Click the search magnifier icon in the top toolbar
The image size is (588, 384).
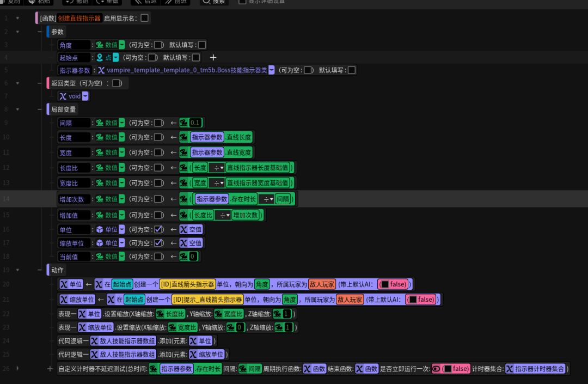(x=206, y=2)
